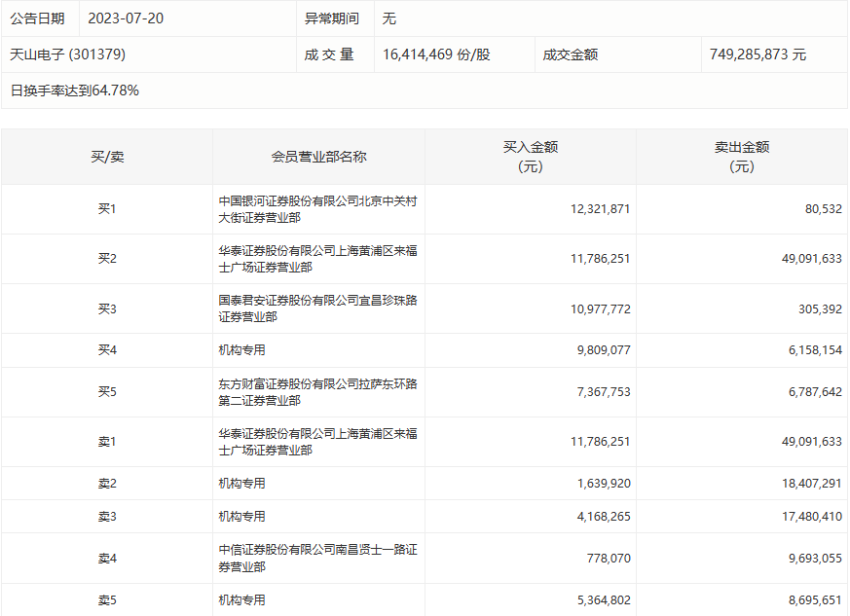
Task: Click 中信证券 南昌贤士一路 branch name
Action: tap(317, 558)
